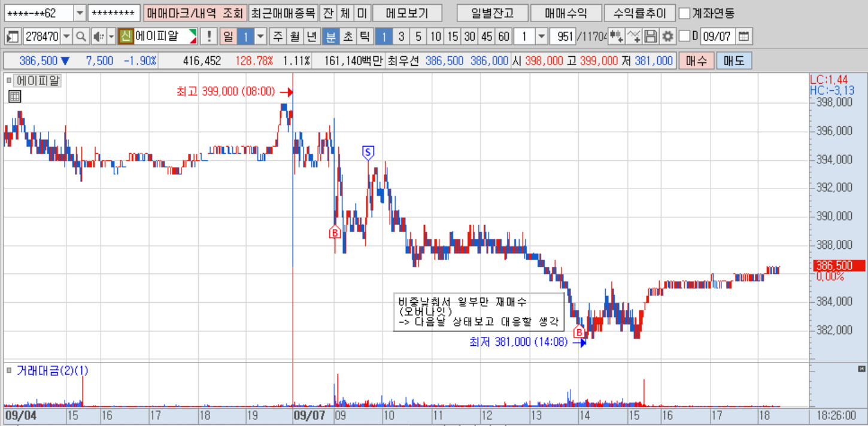Screen dimensions: 868x426
Task: Click the account number field ending 62
Action: coord(40,13)
